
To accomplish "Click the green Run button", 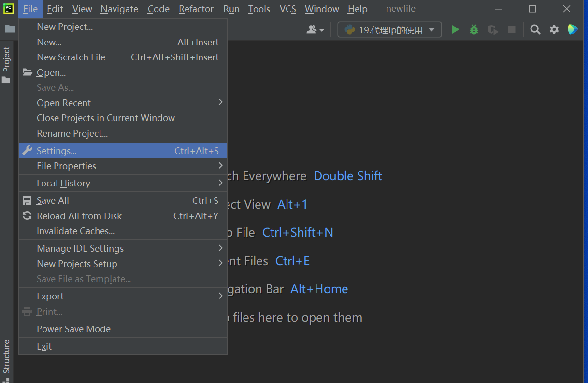I will [x=455, y=30].
